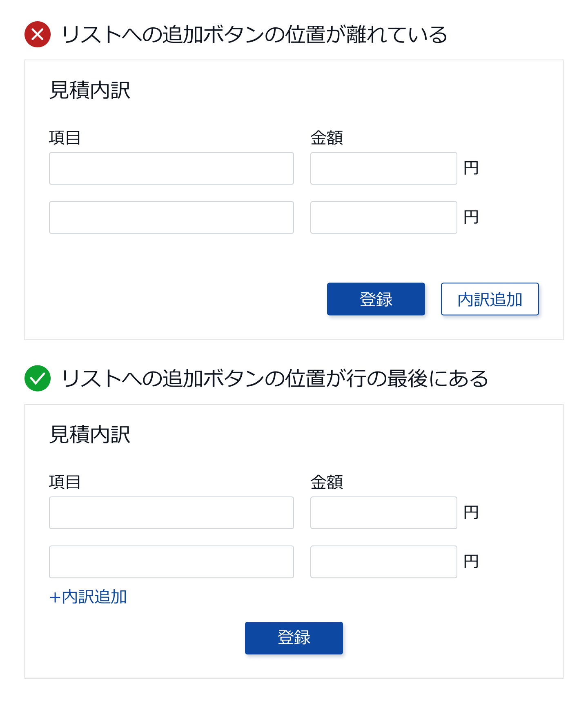The image size is (588, 701).
Task: Click the bad example heading about button placement
Action: (253, 35)
